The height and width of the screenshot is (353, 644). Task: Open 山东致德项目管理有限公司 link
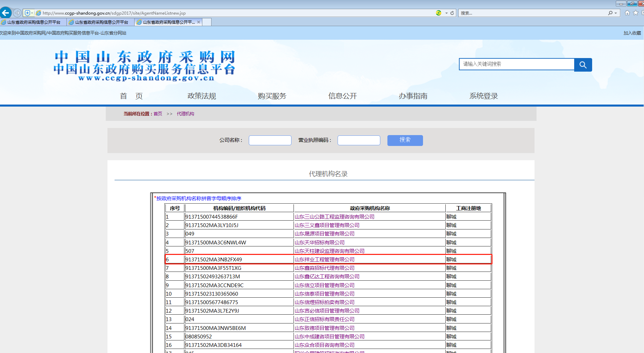coord(324,328)
